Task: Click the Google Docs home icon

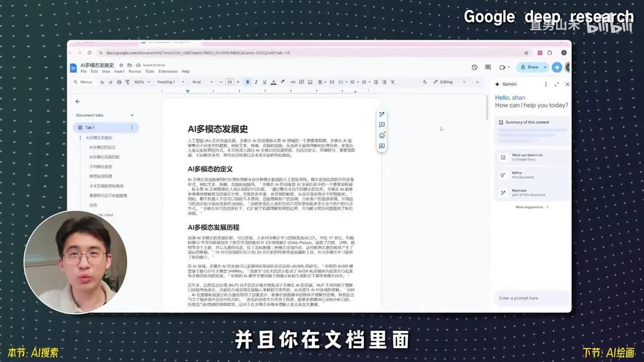Action: pos(74,67)
